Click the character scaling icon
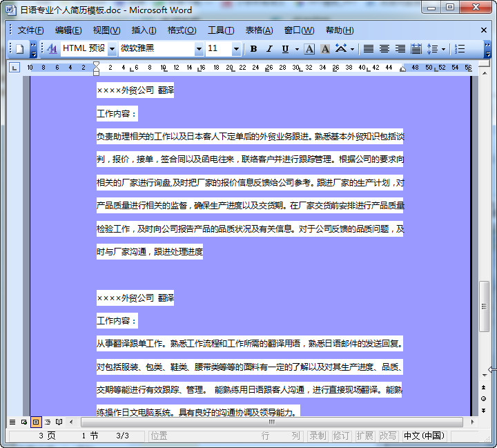This screenshot has width=497, height=448. [341, 49]
